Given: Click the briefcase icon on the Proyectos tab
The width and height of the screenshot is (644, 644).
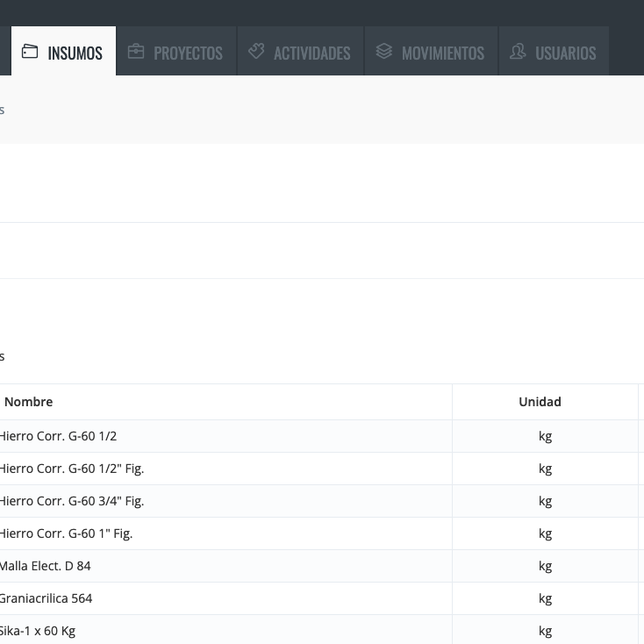Looking at the screenshot, I should [x=136, y=52].
